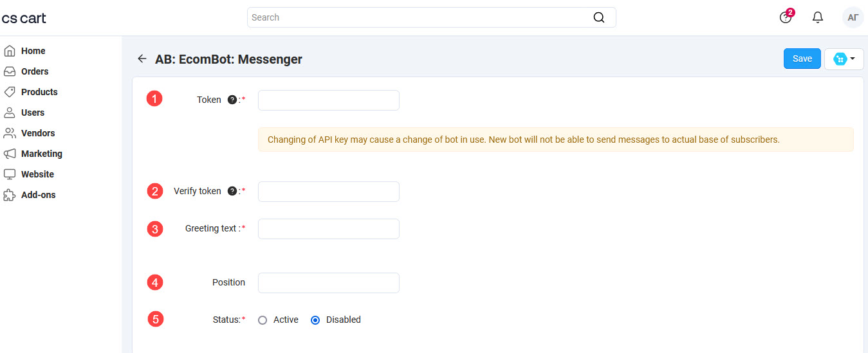Viewport: 868px width, 353px height.
Task: Select the Active status radio button
Action: [263, 320]
